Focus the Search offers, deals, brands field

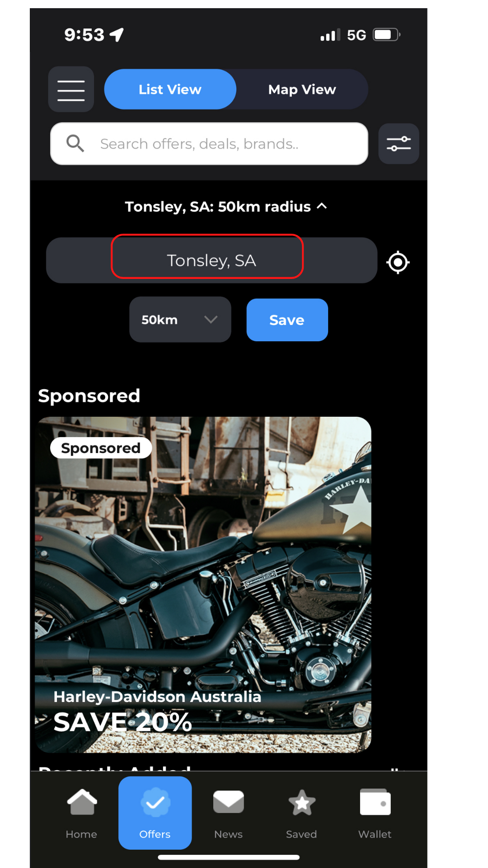(209, 144)
